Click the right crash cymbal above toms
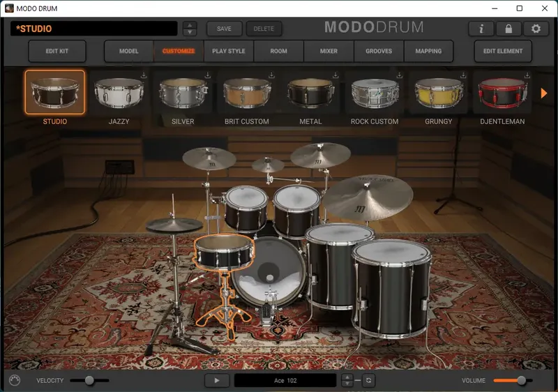This screenshot has height=392, width=558. click(320, 154)
